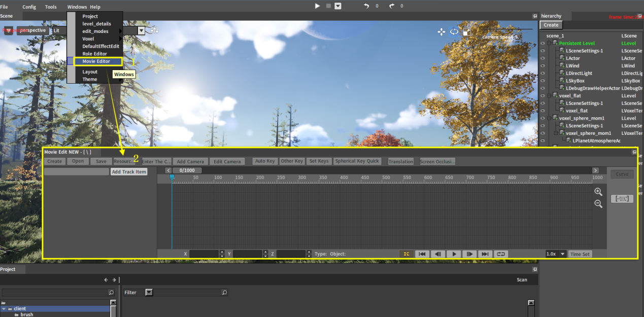Jump to the first frame of timeline
644x317 pixels.
pos(421,254)
